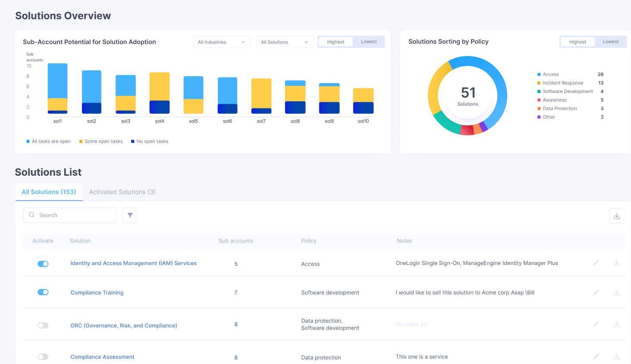Click the sol7 bar in the chart
The width and height of the screenshot is (631, 364).
pyautogui.click(x=261, y=96)
